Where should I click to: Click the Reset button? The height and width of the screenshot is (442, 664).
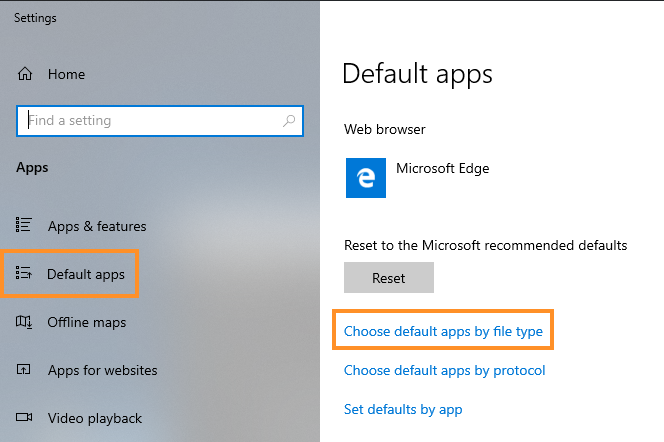tap(389, 278)
